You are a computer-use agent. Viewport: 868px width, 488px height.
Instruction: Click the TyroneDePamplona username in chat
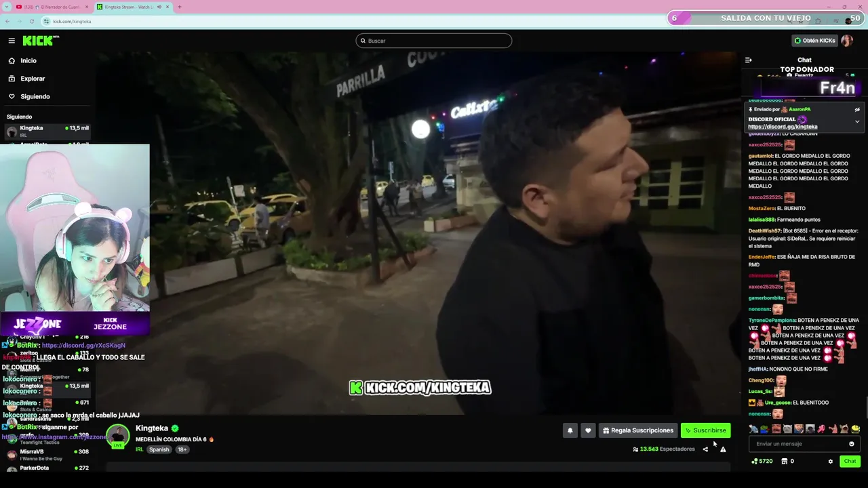[x=772, y=320]
